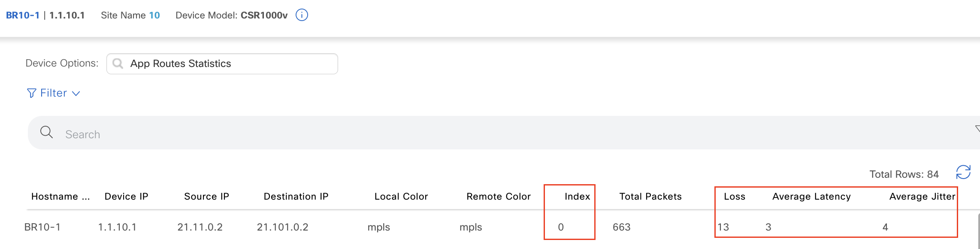The image size is (980, 249).
Task: Click the funnel Filter icon
Action: (x=31, y=93)
